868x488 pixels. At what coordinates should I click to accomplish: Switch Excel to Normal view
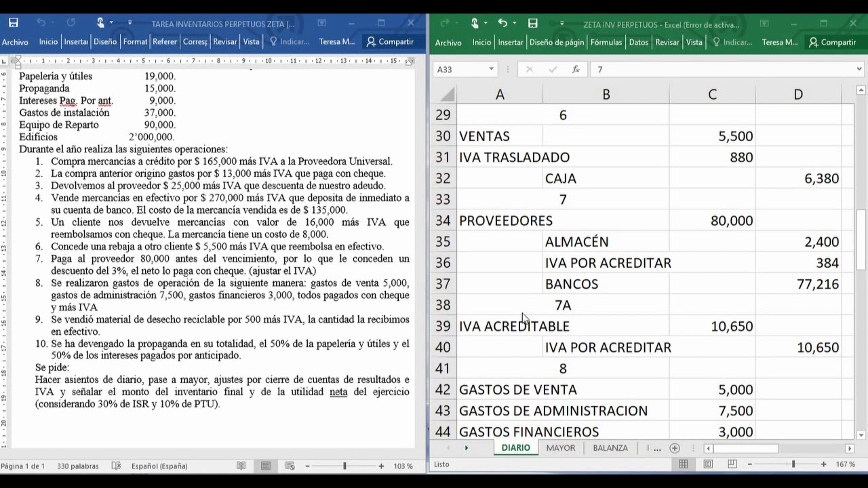pyautogui.click(x=684, y=464)
